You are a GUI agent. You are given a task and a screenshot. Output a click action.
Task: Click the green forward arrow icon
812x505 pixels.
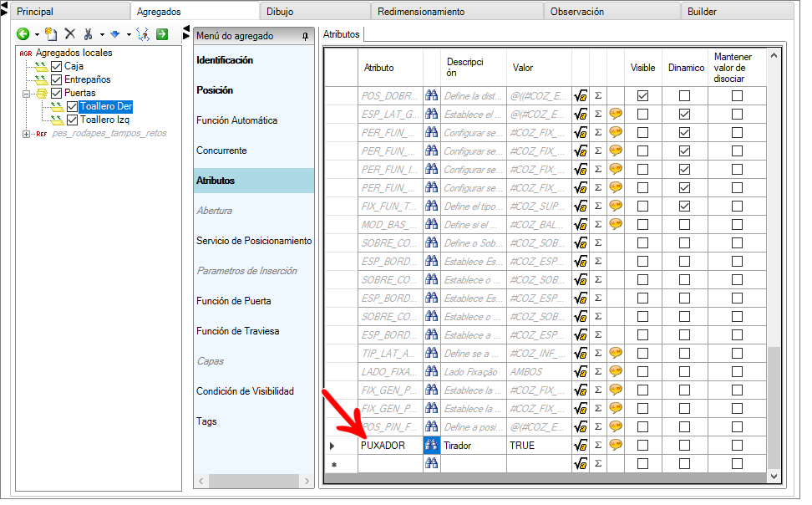(162, 34)
